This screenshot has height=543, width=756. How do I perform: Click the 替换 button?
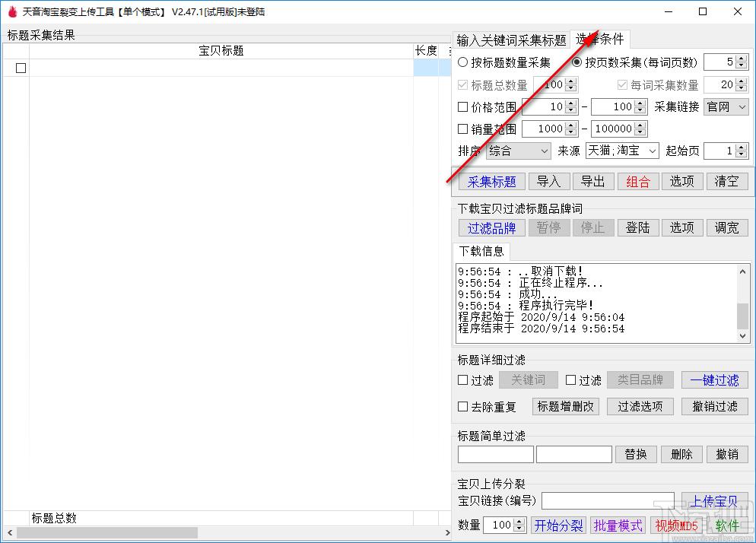point(636,454)
